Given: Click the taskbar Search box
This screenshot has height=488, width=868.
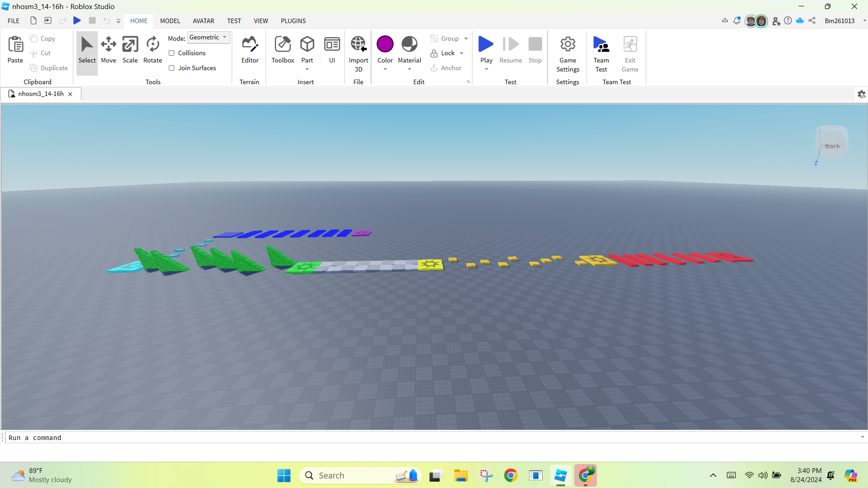Looking at the screenshot, I should 360,475.
